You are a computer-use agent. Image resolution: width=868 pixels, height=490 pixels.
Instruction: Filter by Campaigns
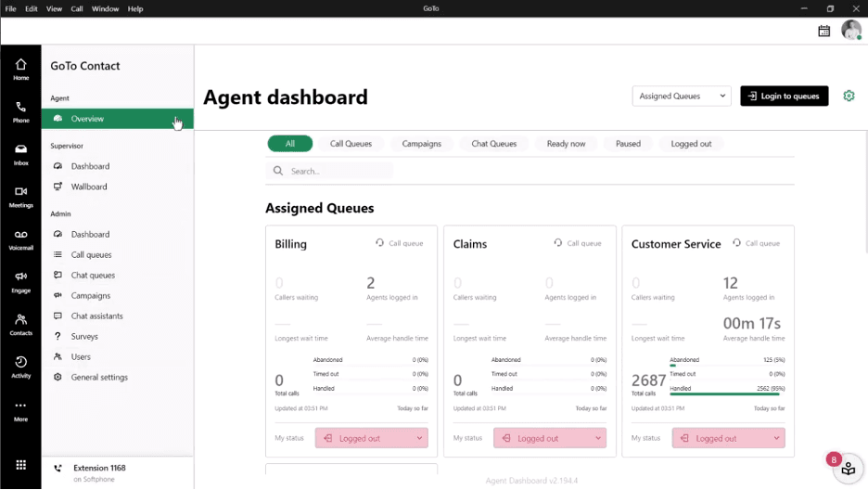tap(422, 144)
